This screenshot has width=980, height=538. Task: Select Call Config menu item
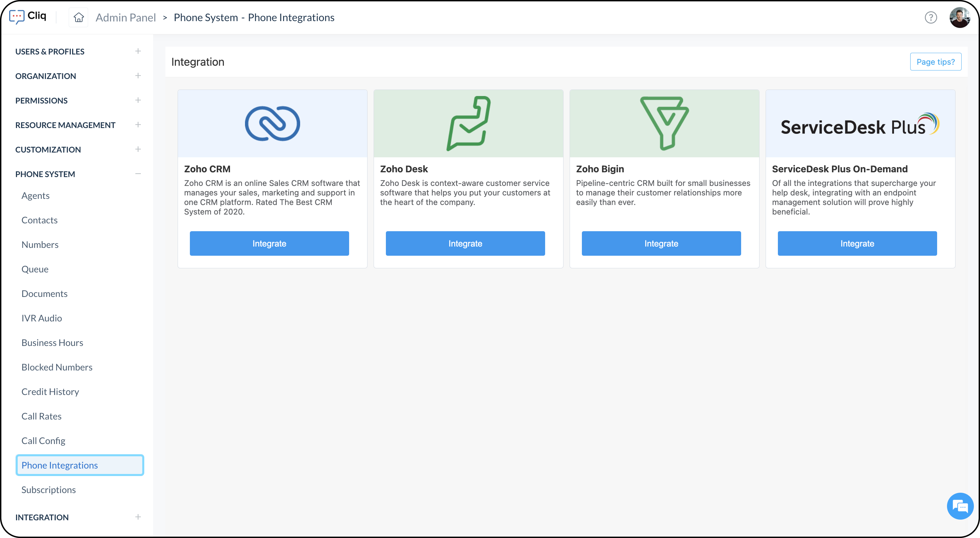click(x=43, y=441)
